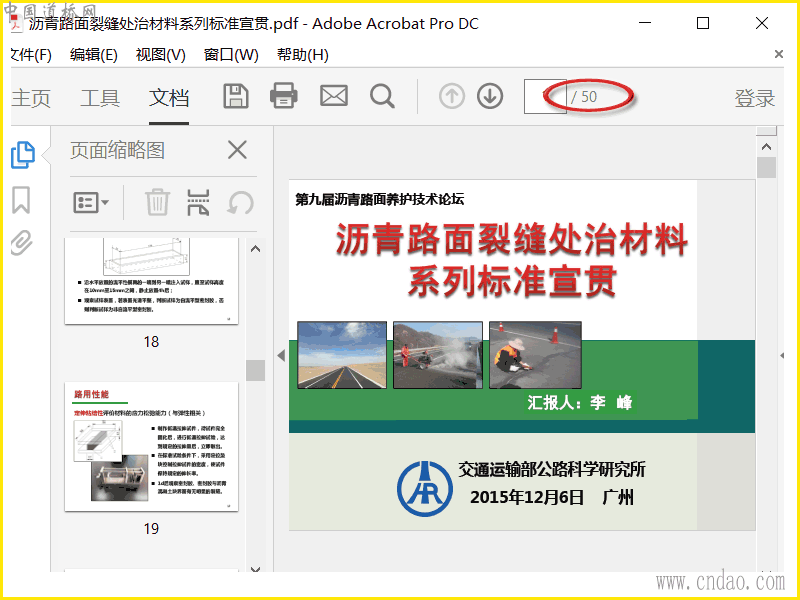The image size is (800, 600).
Task: Rotate pages counterclockwise icon
Action: click(x=240, y=203)
